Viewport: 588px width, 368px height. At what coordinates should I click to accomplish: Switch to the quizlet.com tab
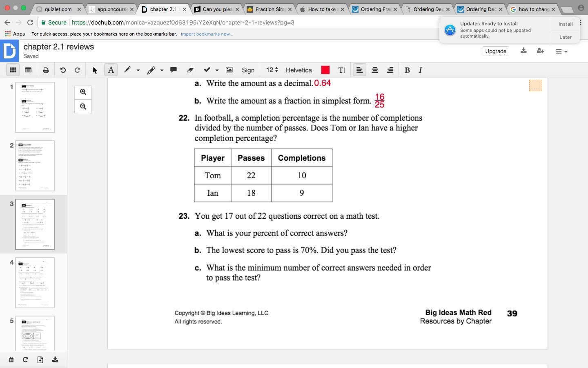click(58, 9)
